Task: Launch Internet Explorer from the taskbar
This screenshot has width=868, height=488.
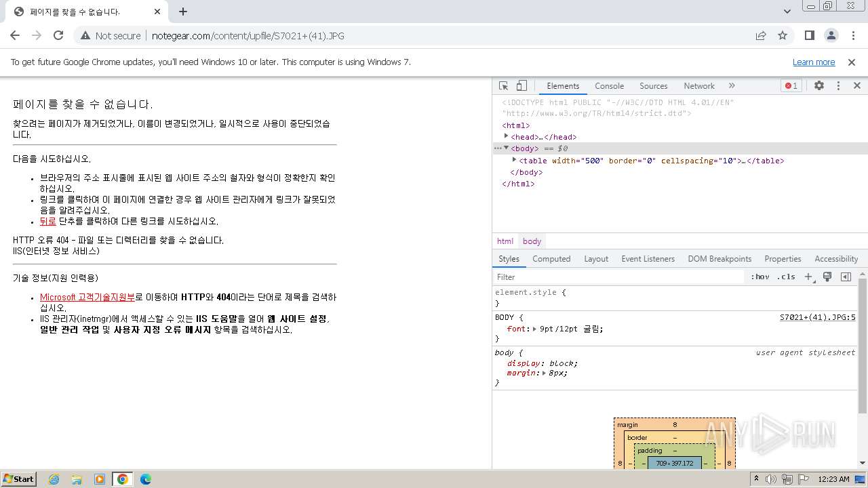Action: [54, 479]
